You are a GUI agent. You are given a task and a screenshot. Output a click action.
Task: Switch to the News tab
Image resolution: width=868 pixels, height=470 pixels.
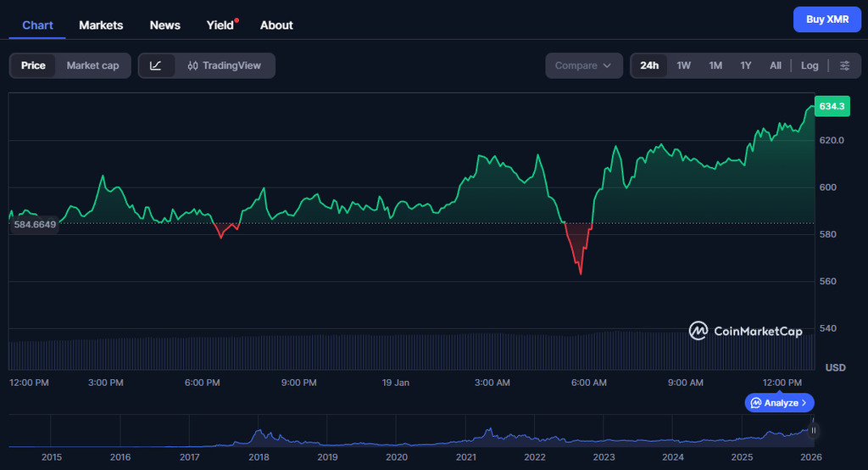point(164,25)
